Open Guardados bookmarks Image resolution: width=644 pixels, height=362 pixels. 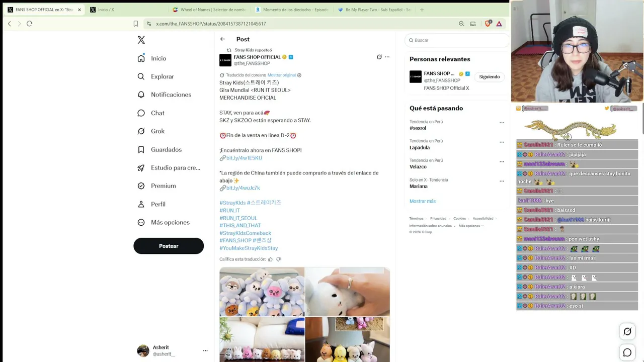(x=159, y=149)
